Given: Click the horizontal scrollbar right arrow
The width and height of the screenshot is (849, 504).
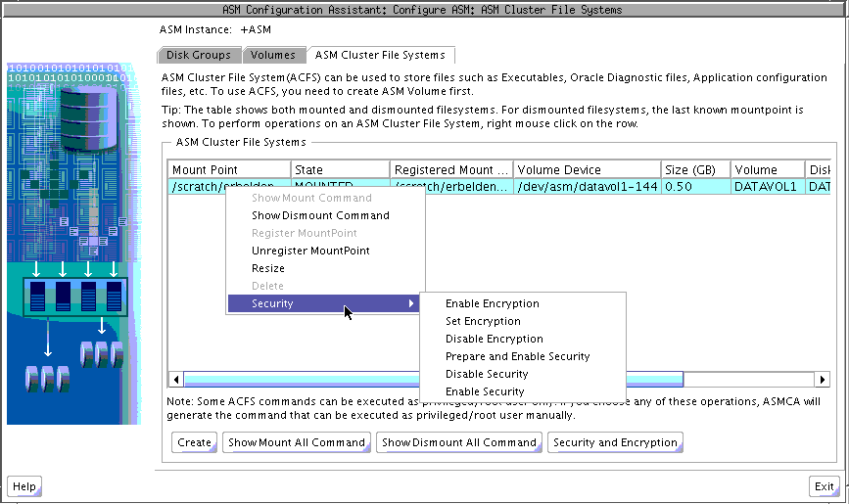Looking at the screenshot, I should click(x=824, y=380).
